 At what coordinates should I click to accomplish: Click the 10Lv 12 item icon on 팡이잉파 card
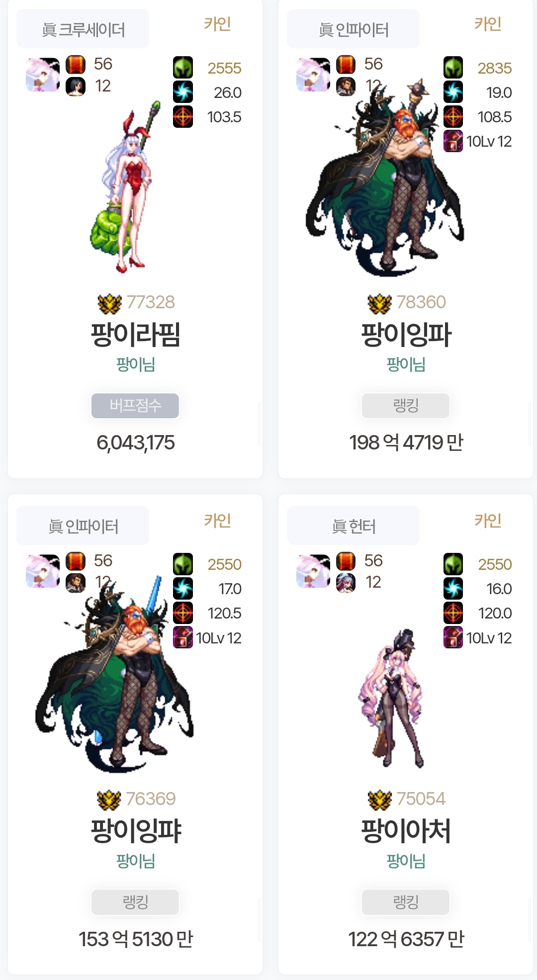453,141
